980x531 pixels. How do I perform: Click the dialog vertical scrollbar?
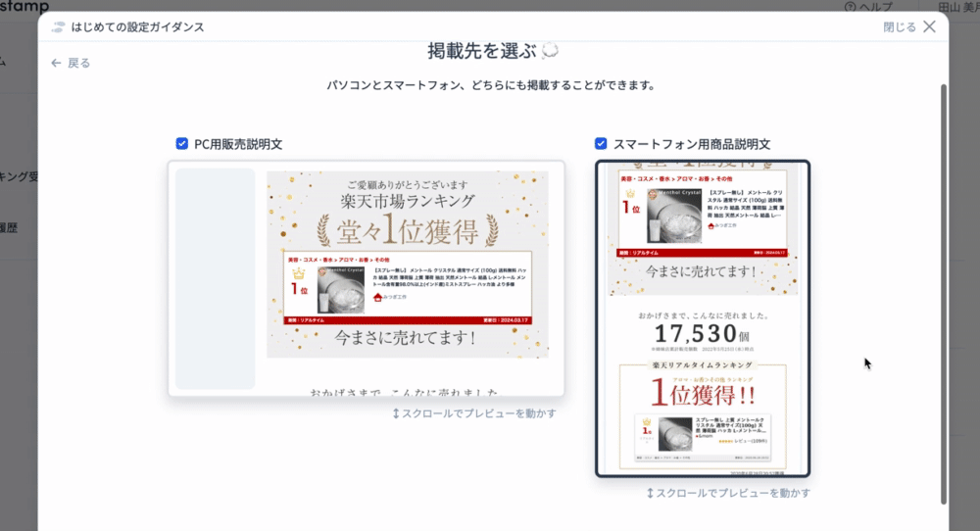click(x=944, y=294)
